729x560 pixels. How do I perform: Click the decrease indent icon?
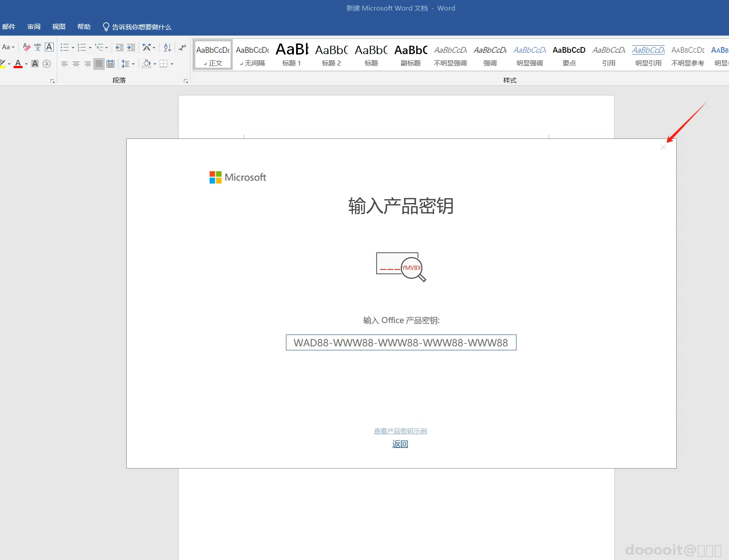[119, 47]
